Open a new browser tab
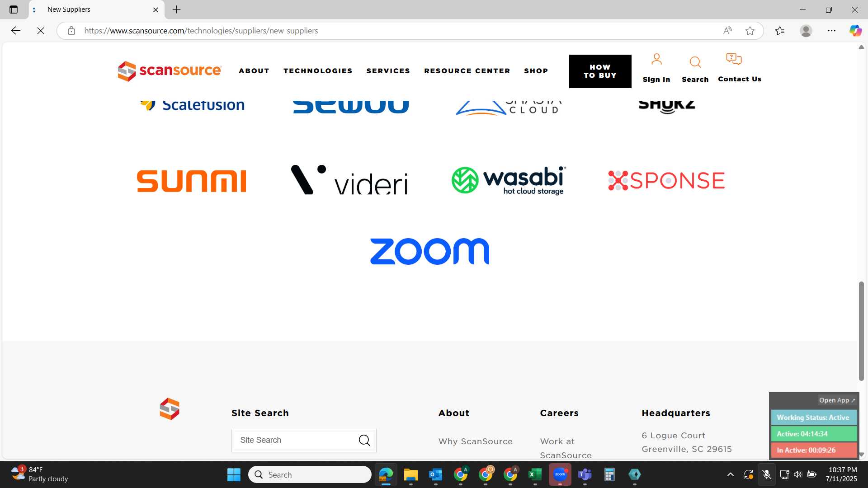 [177, 9]
